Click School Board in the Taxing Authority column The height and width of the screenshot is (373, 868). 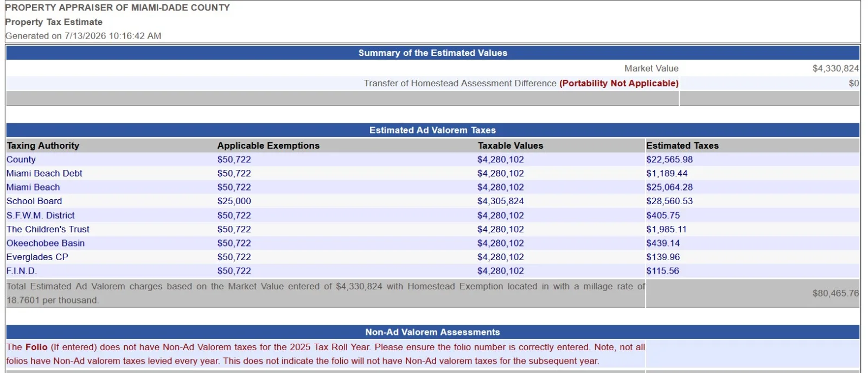point(34,201)
